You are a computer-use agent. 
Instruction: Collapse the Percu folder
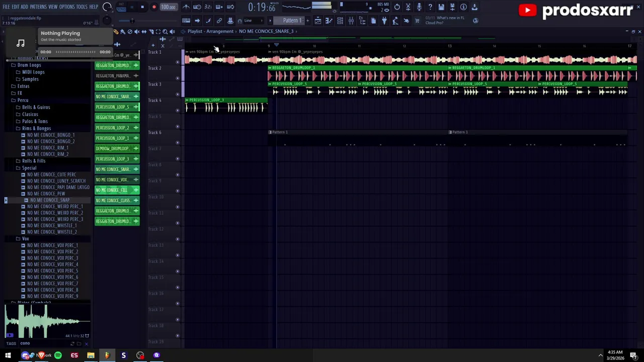(x=23, y=100)
